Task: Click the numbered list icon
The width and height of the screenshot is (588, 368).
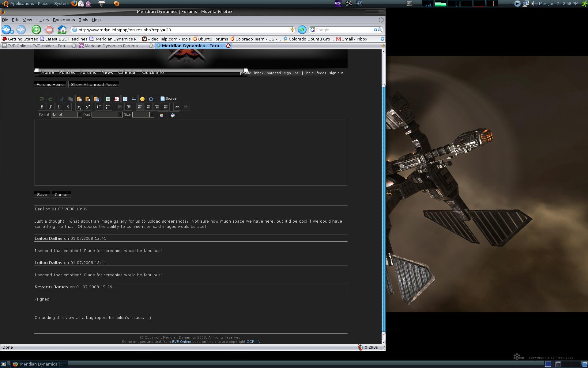Action: click(x=99, y=107)
